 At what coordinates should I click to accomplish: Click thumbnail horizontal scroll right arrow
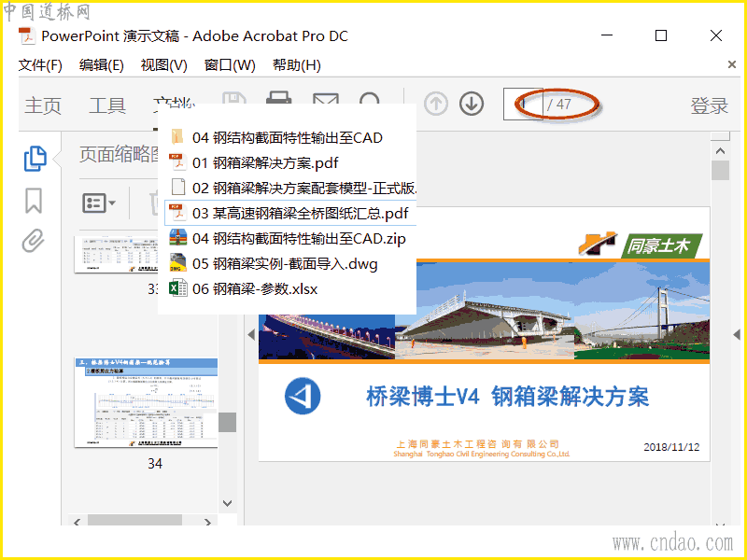coord(207,522)
